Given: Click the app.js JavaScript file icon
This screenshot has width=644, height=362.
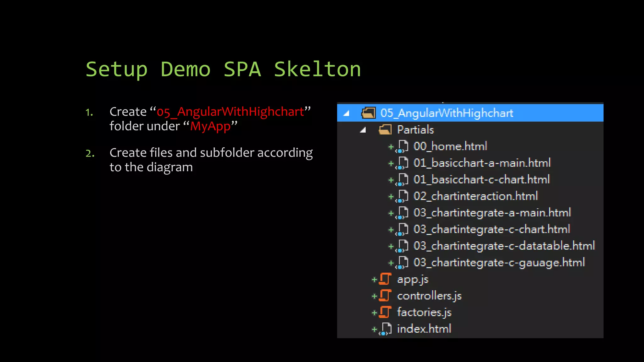Looking at the screenshot, I should tap(385, 279).
